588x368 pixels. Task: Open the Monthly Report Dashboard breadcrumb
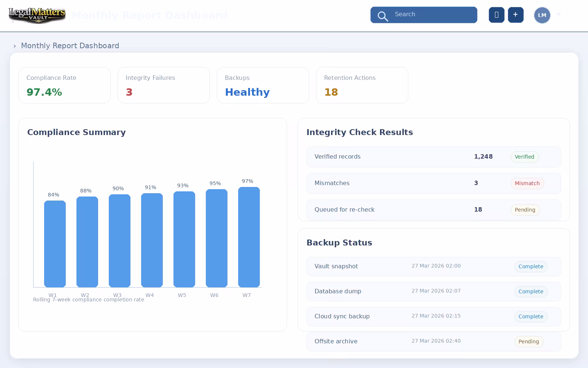(70, 46)
